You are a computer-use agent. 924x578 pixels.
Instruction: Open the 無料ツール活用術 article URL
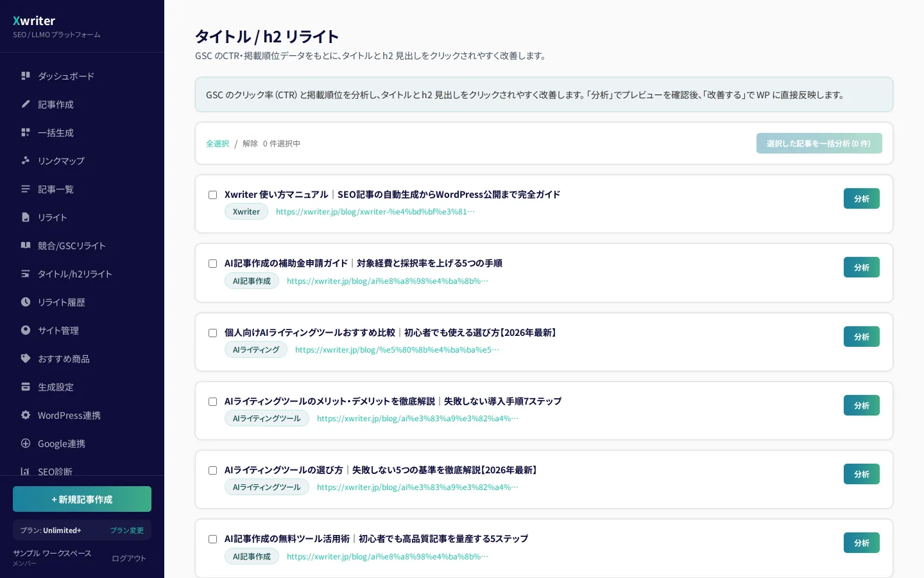point(388,557)
